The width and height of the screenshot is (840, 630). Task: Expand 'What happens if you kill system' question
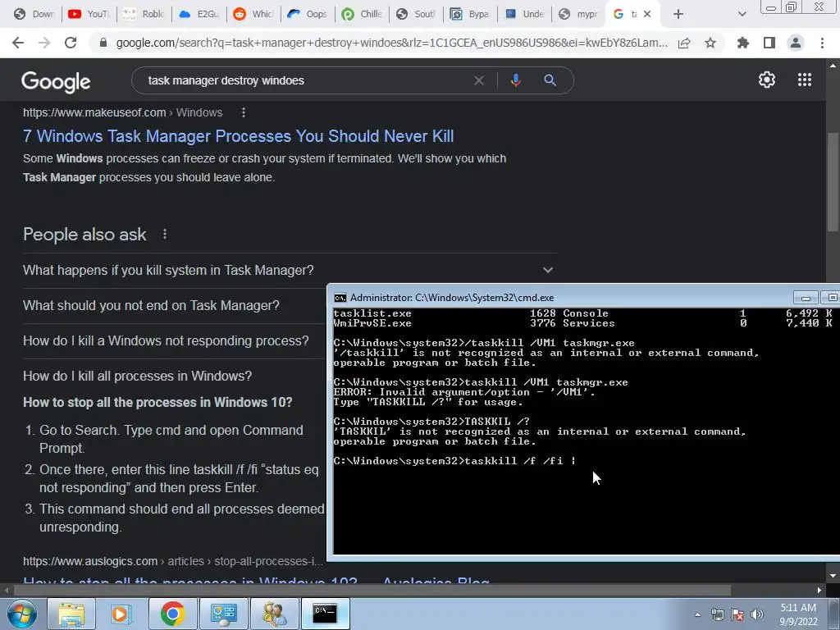290,270
